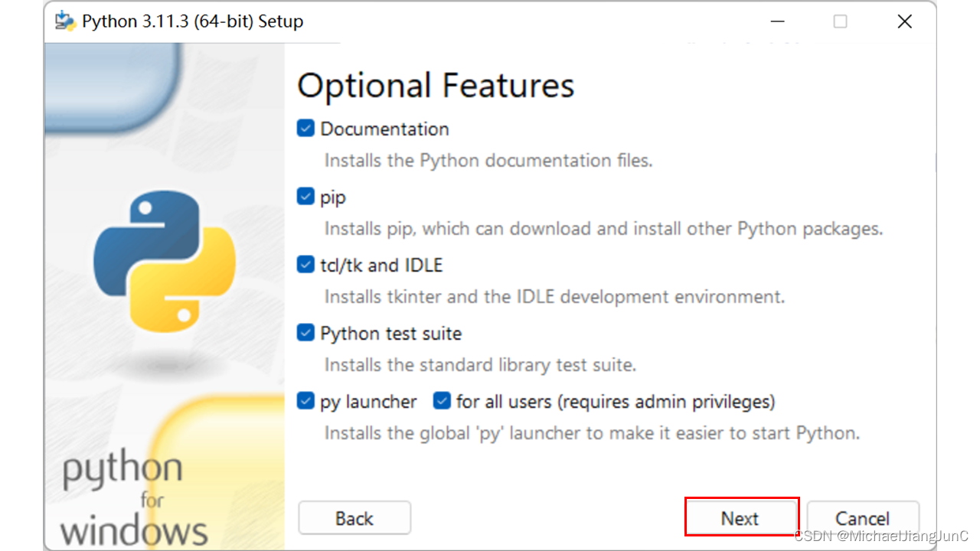The width and height of the screenshot is (980, 551).
Task: Toggle tcl/tk and IDLE checkbox
Action: (305, 265)
